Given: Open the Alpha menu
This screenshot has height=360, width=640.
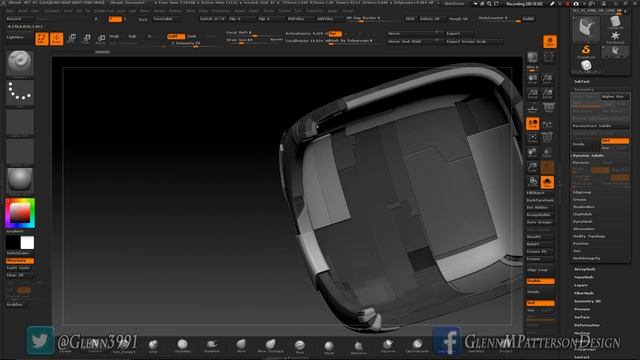Looking at the screenshot, I should (x=11, y=11).
